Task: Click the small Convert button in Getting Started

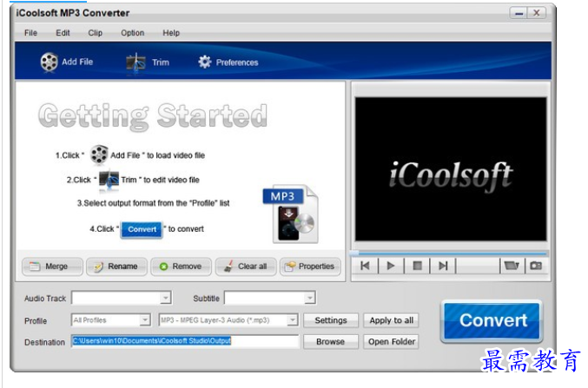Action: (142, 229)
